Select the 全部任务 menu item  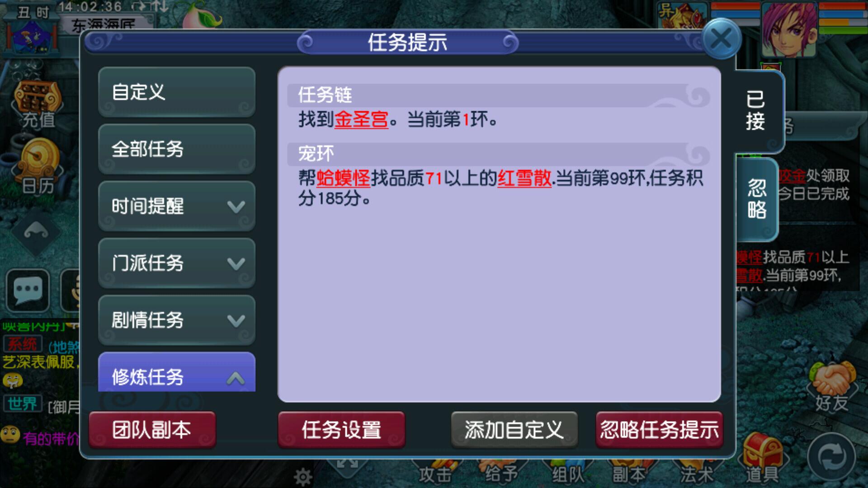tap(177, 150)
